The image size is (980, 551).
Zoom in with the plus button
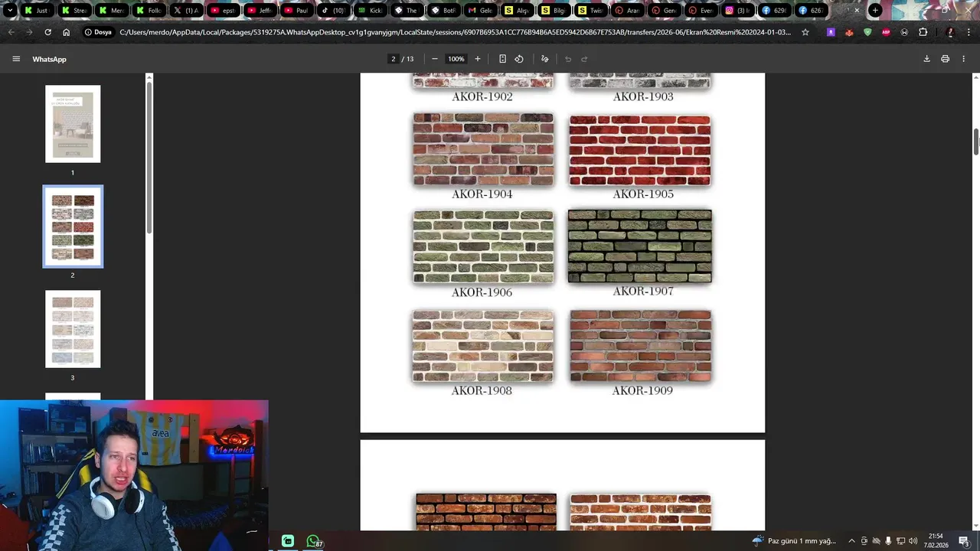click(x=478, y=59)
